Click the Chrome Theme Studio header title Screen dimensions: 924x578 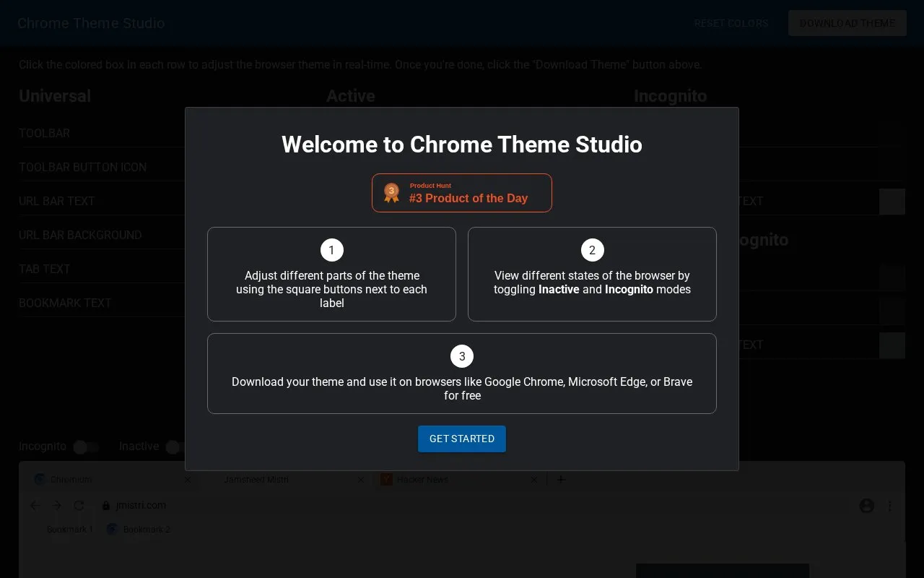point(91,23)
